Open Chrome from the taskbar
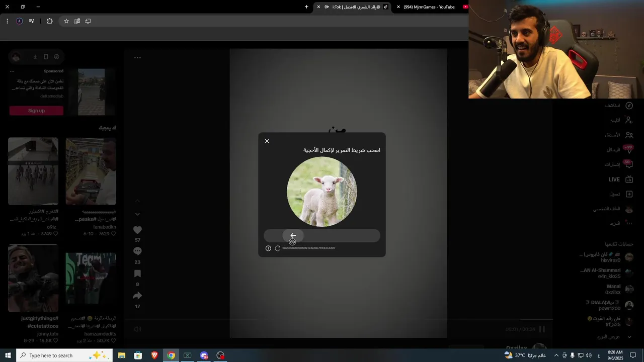 click(x=171, y=355)
